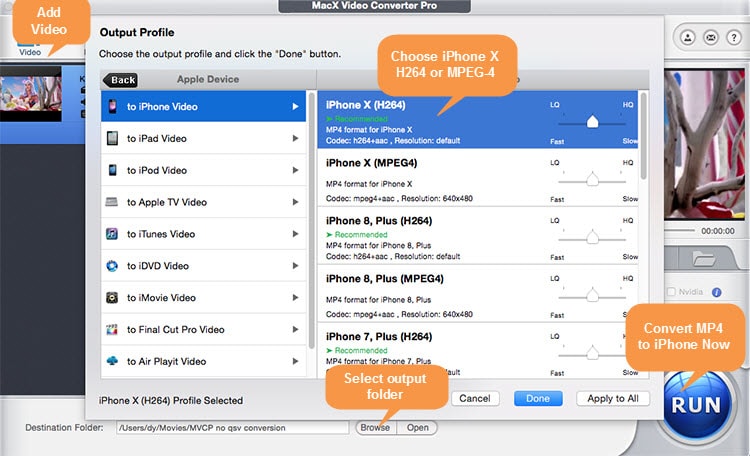Image resolution: width=750 pixels, height=456 pixels.
Task: Open the mail envelope icon in top-right toolbar
Action: (x=711, y=37)
